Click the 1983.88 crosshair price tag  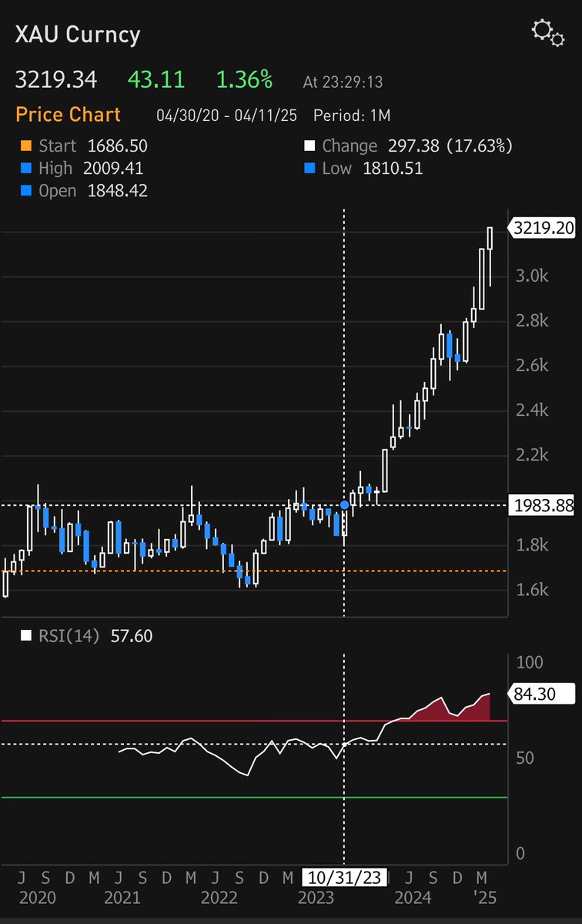point(542,505)
